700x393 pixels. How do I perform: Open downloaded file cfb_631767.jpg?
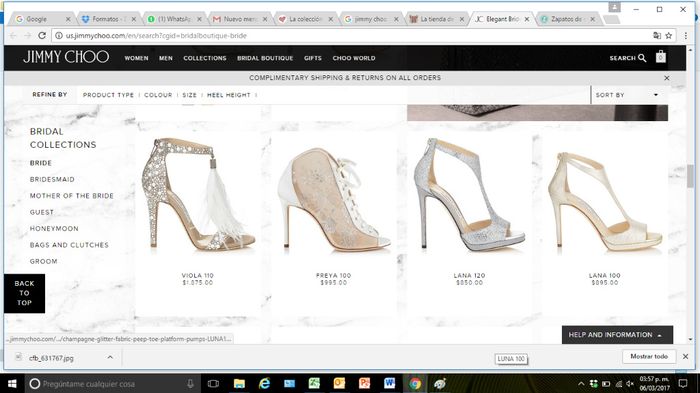point(51,358)
